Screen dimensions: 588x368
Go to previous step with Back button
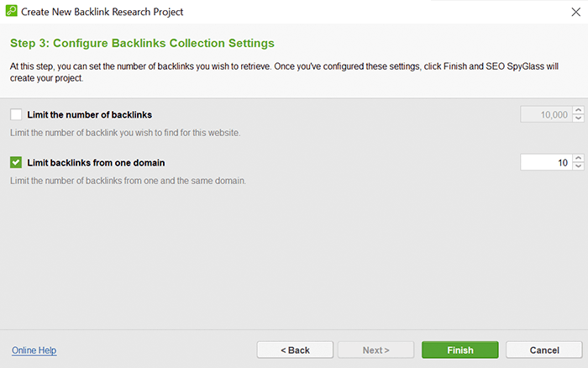pyautogui.click(x=295, y=350)
